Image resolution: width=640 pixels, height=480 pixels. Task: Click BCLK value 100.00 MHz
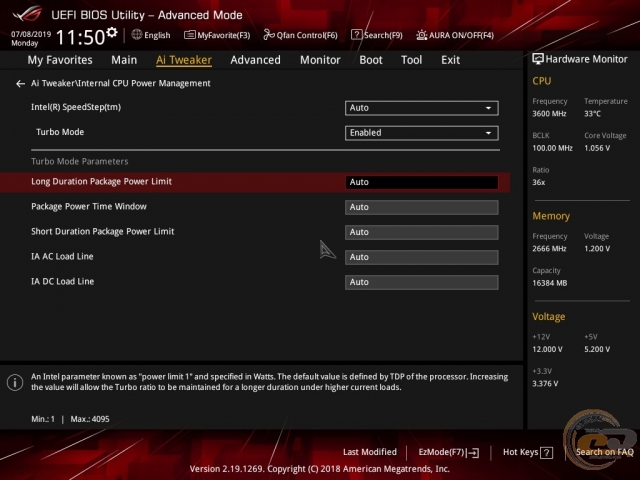point(553,148)
